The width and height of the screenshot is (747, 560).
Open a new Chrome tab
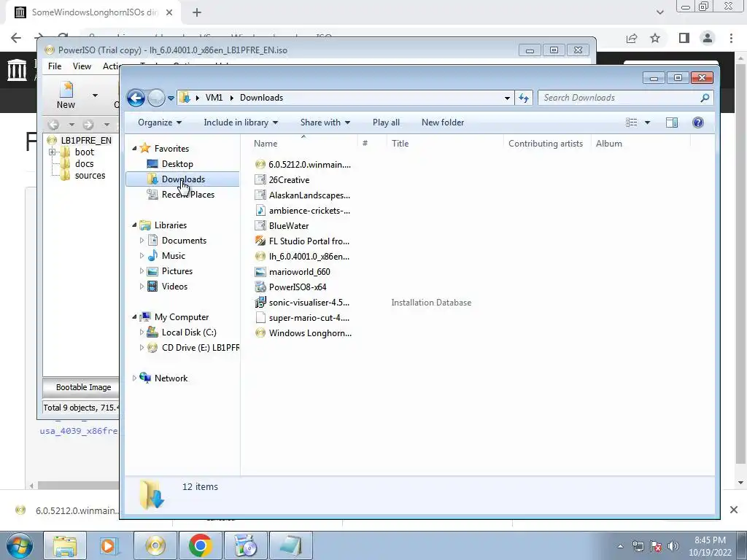197,12
